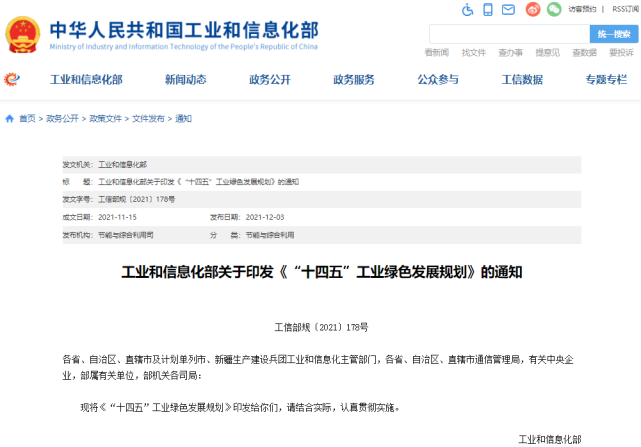Viewport: 641px width, 447px height.
Task: Open 工信数据 navigation menu
Action: click(x=522, y=79)
